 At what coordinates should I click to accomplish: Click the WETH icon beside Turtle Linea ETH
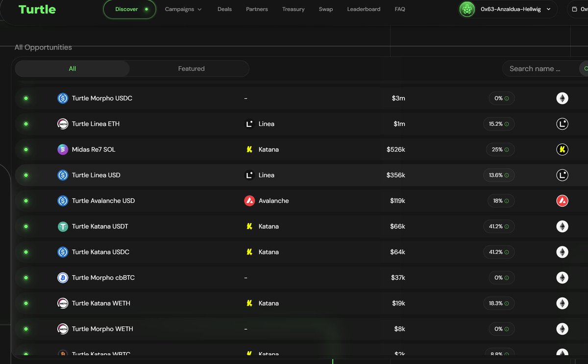pos(63,124)
